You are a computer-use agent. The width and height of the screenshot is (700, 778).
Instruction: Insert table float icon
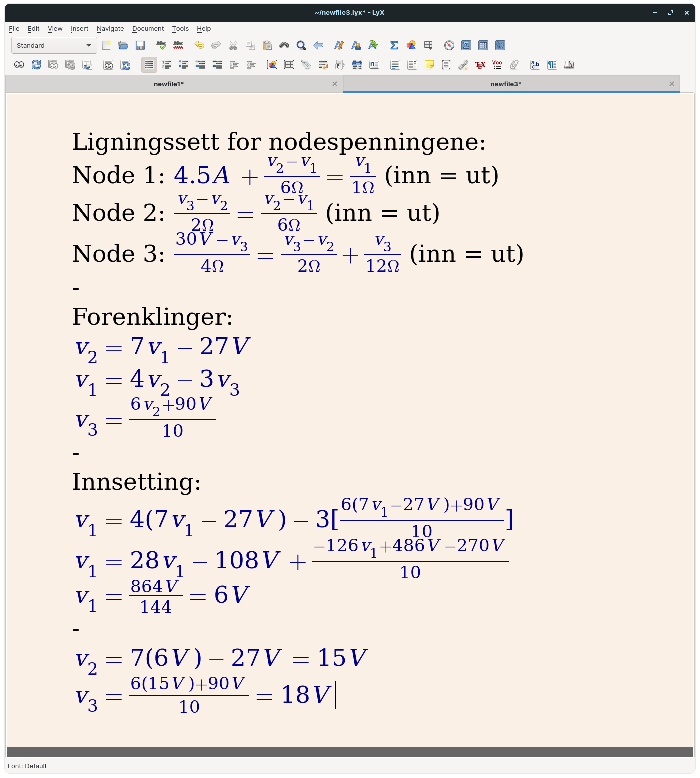coord(289,65)
